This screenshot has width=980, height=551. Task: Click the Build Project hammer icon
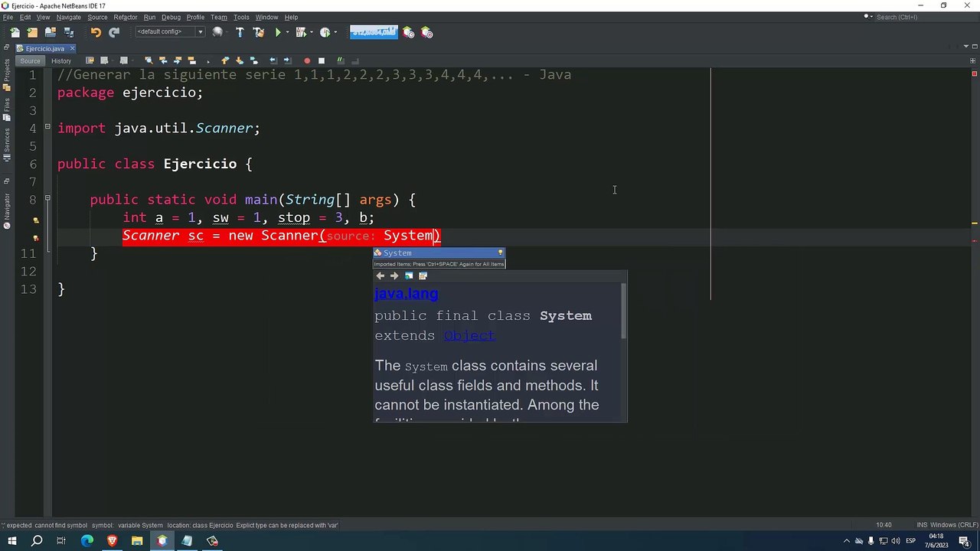point(240,32)
